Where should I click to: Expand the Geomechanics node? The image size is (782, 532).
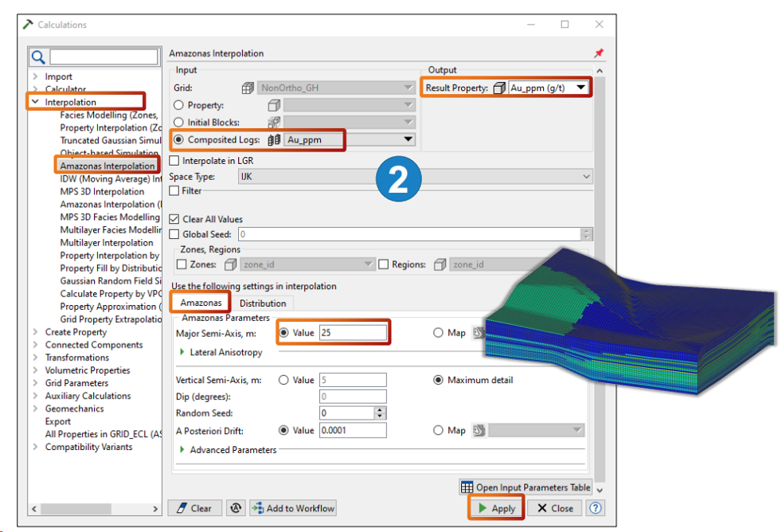35,409
